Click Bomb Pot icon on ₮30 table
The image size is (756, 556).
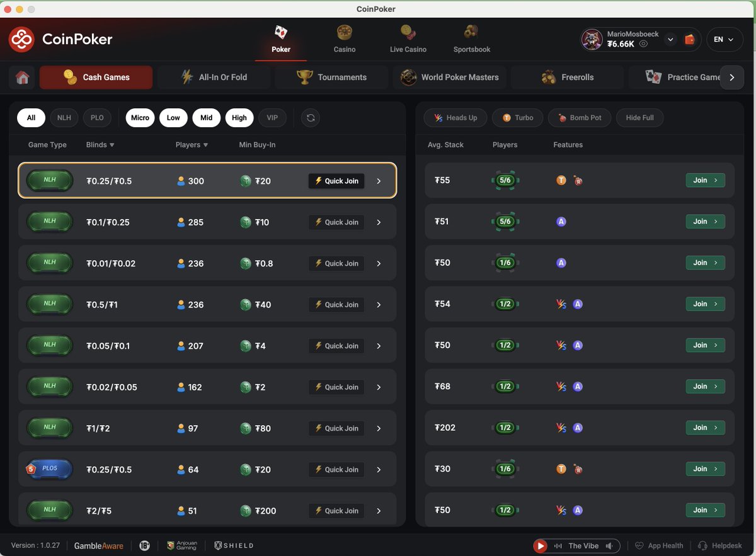(578, 469)
